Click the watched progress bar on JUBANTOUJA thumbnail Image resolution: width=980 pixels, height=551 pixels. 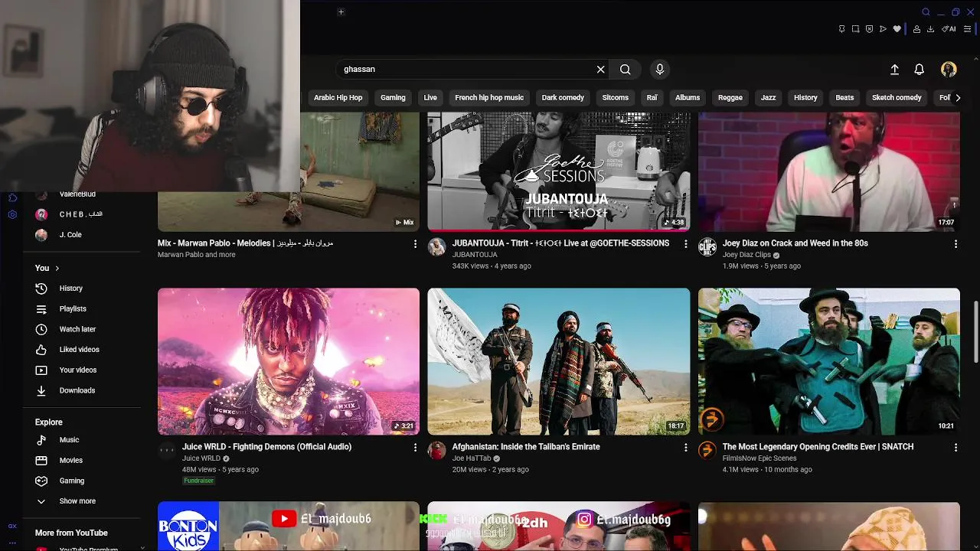tap(559, 229)
